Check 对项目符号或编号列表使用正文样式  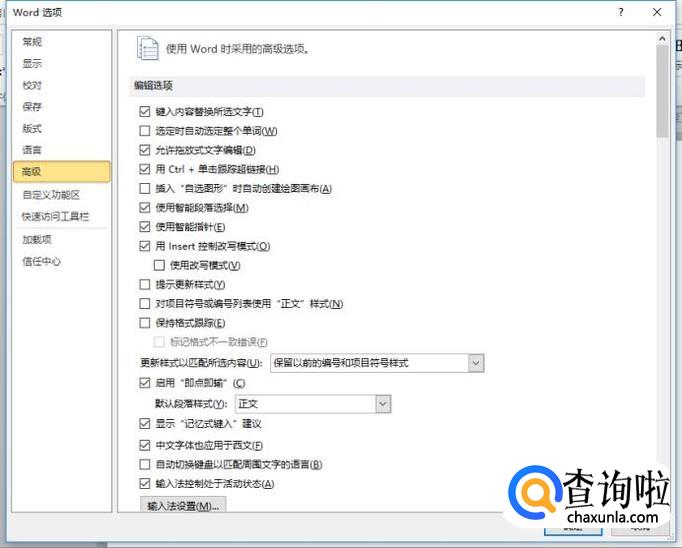pyautogui.click(x=145, y=304)
